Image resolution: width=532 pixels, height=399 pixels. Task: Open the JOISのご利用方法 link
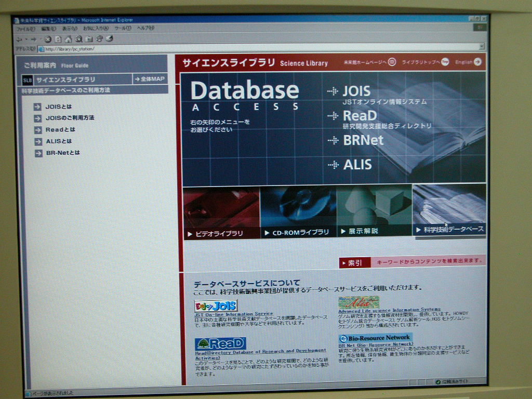point(70,118)
